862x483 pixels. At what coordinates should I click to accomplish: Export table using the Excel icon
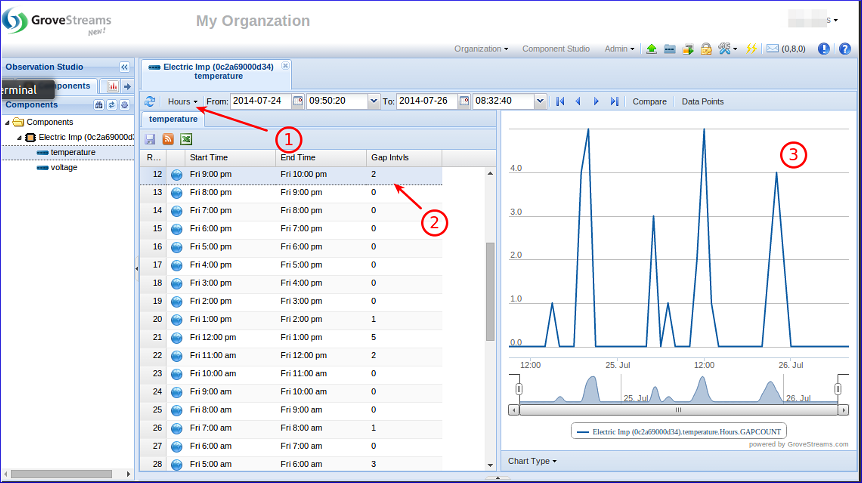(186, 139)
